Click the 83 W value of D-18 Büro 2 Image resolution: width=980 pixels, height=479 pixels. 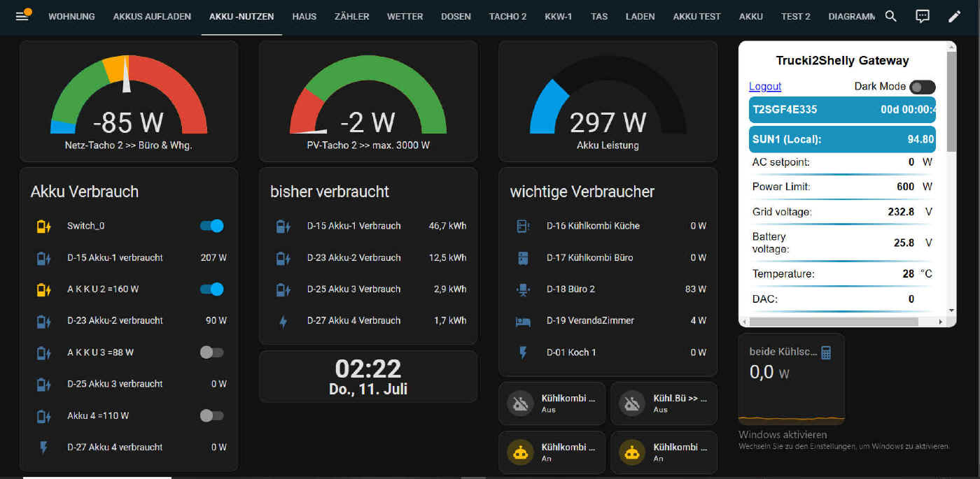click(696, 289)
